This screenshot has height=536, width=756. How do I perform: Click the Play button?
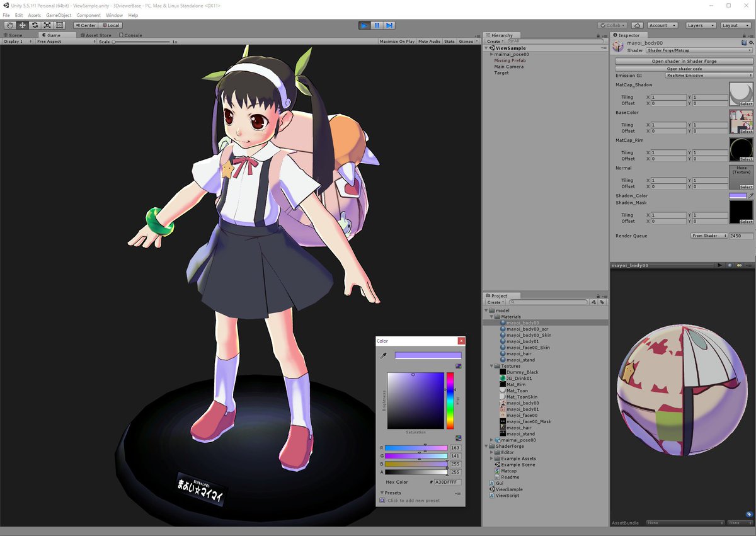pyautogui.click(x=364, y=25)
